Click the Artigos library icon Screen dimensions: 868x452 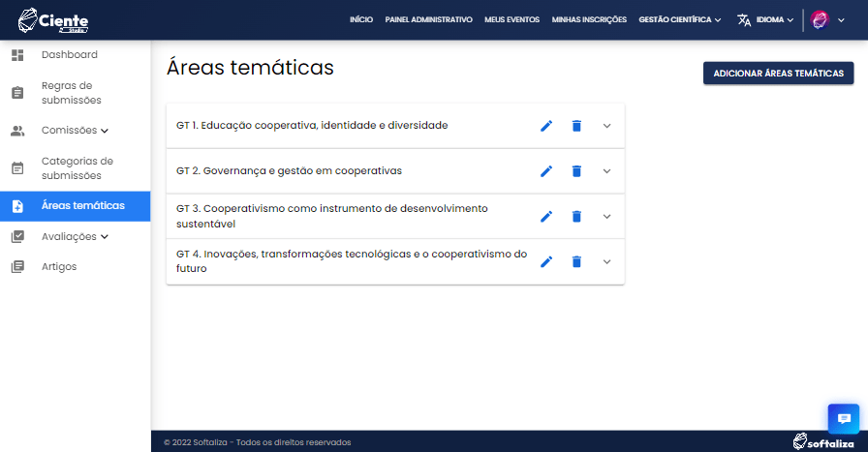[x=17, y=267]
